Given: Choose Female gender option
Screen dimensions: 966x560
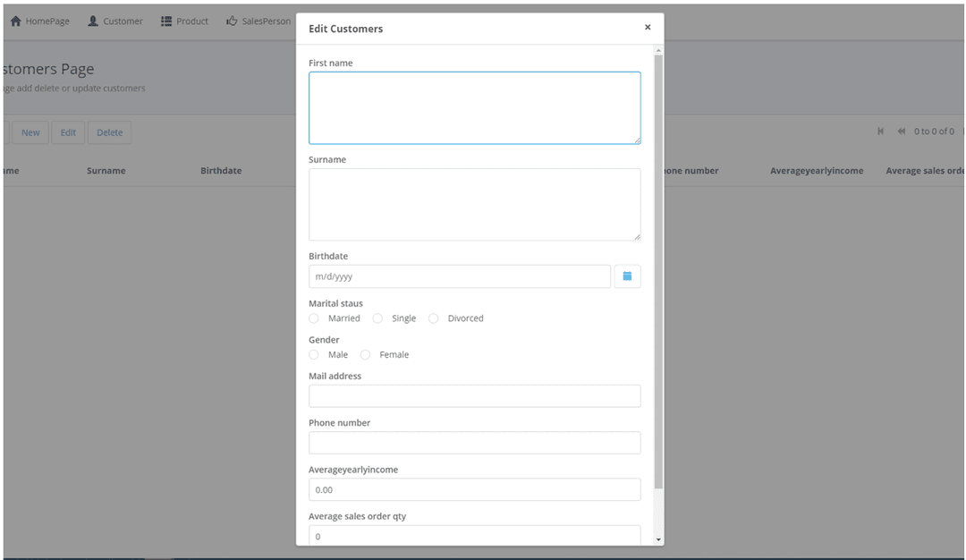Looking at the screenshot, I should point(365,355).
